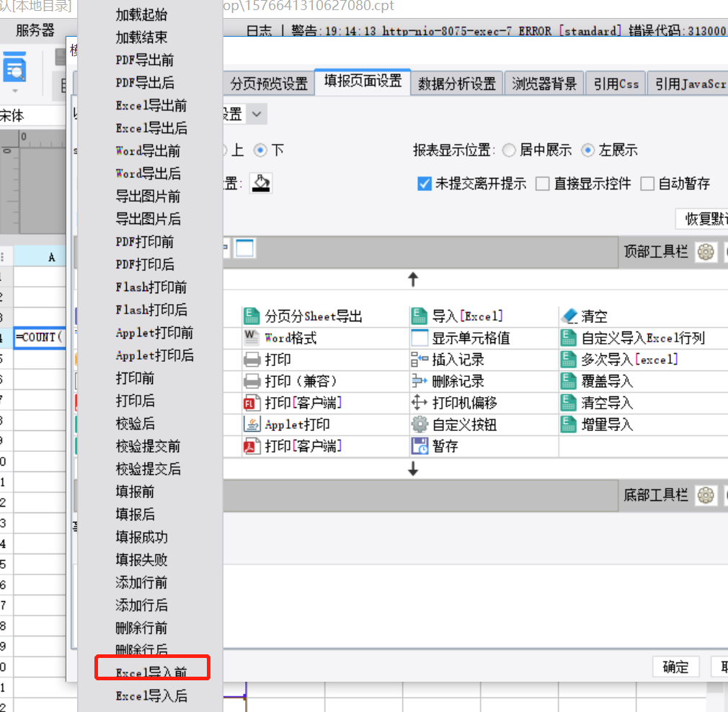728x712 pixels.
Task: Select Excel导入前 menu entry
Action: [x=151, y=672]
